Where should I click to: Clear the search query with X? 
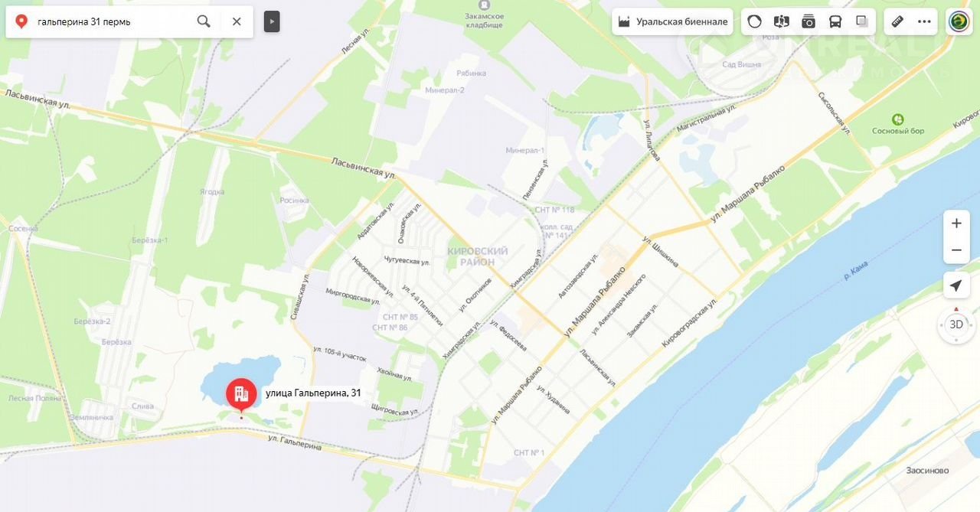(x=237, y=21)
